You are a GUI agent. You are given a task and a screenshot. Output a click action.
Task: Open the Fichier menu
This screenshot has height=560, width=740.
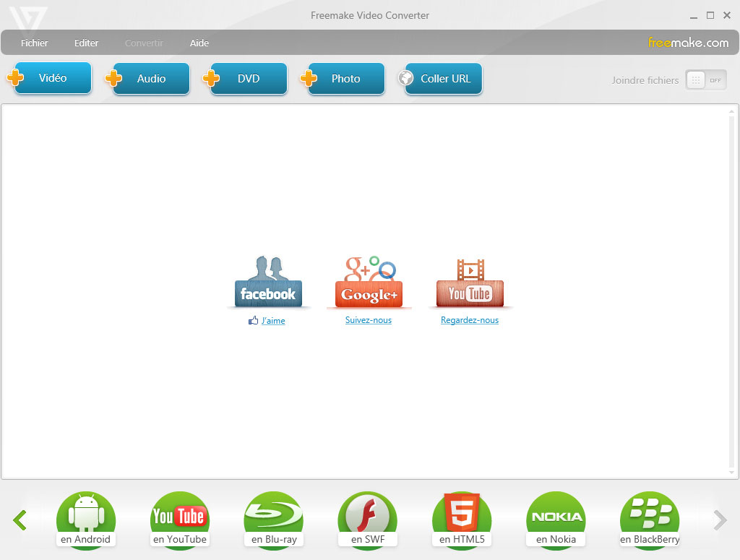[35, 43]
